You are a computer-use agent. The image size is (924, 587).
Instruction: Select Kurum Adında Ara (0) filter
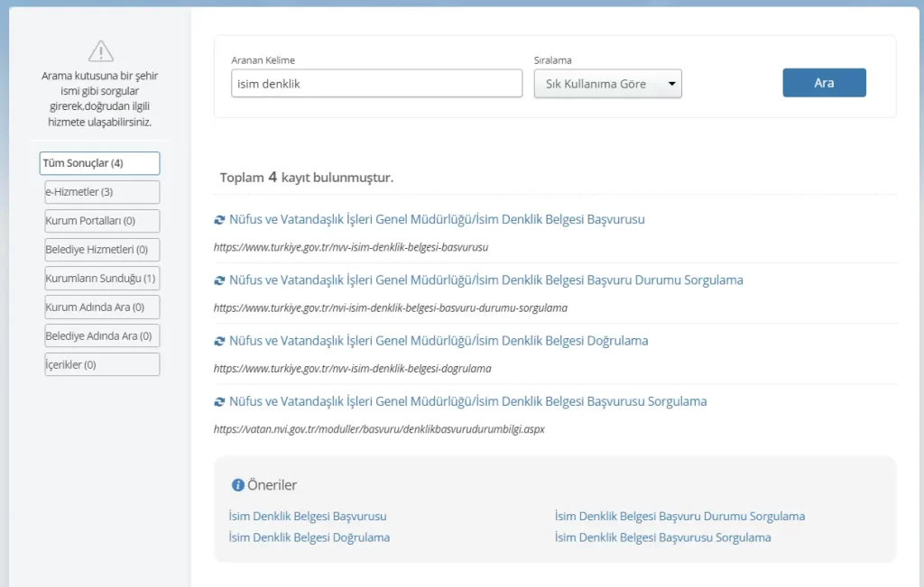click(x=102, y=307)
